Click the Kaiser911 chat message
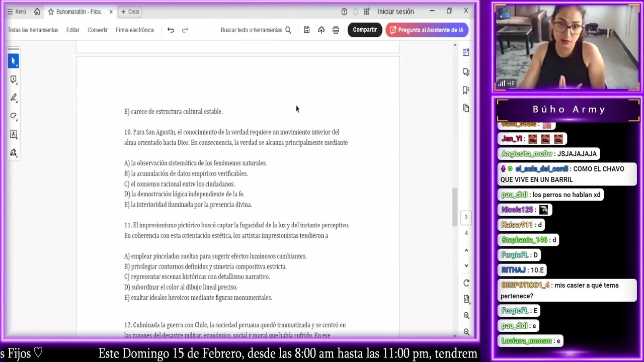644x362 pixels. pyautogui.click(x=522, y=225)
